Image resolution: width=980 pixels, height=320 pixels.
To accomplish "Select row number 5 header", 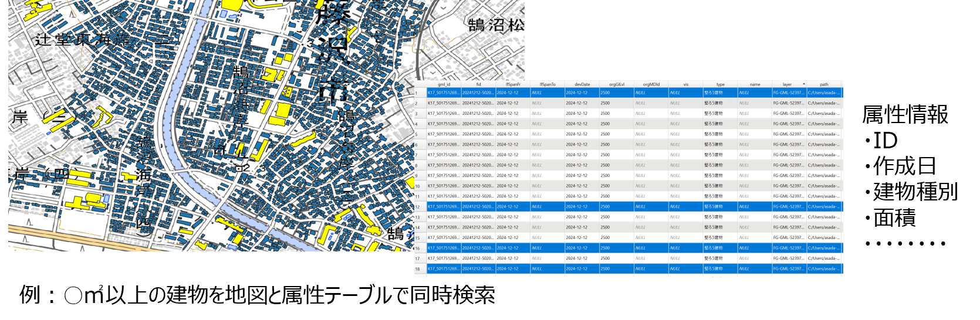I will tap(418, 134).
